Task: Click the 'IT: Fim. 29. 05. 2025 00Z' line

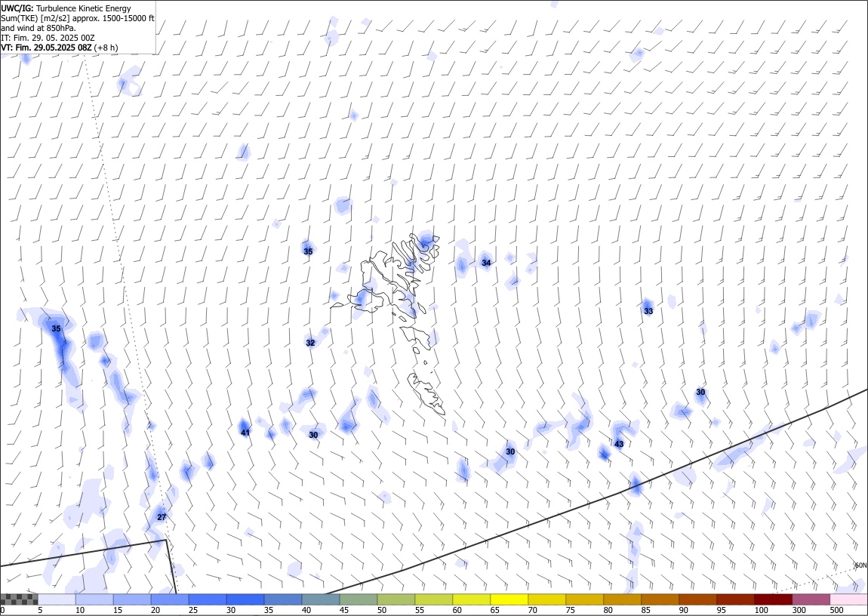Action: (48, 38)
